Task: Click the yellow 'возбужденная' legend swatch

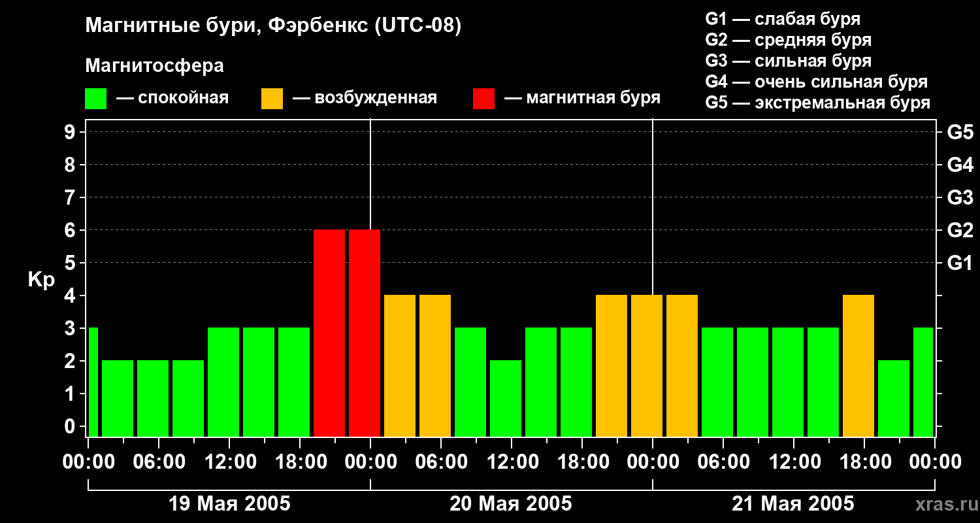Action: (272, 99)
